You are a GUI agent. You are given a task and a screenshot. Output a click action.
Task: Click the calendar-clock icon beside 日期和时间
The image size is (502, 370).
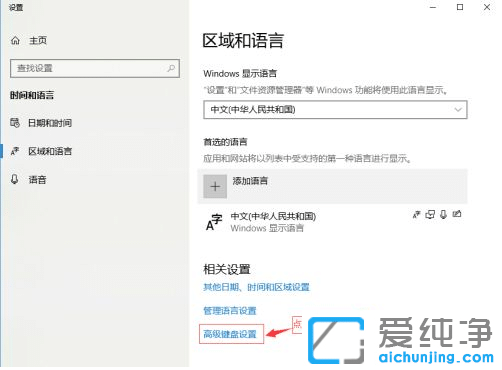click(x=15, y=123)
